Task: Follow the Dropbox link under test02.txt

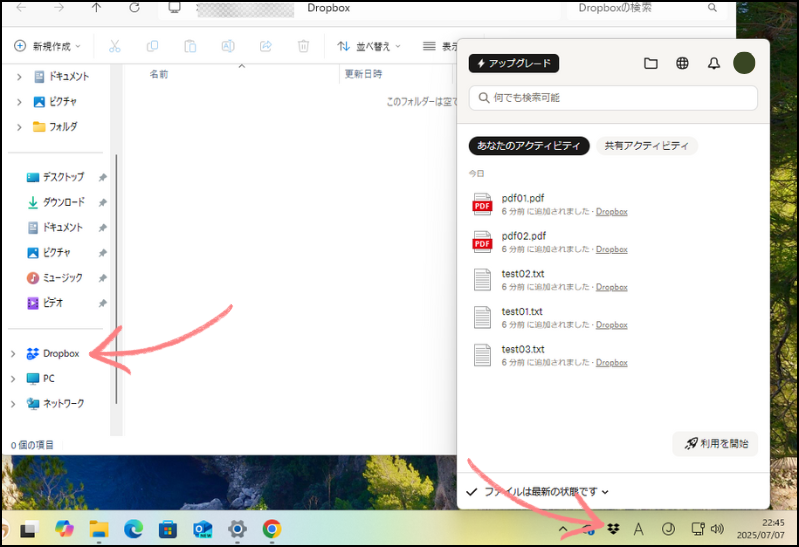Action: (611, 287)
